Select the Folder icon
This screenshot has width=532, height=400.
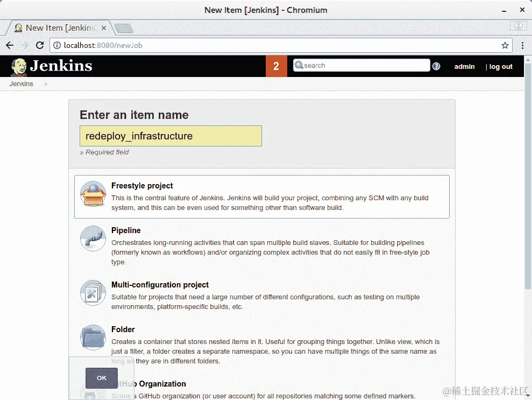(93, 338)
